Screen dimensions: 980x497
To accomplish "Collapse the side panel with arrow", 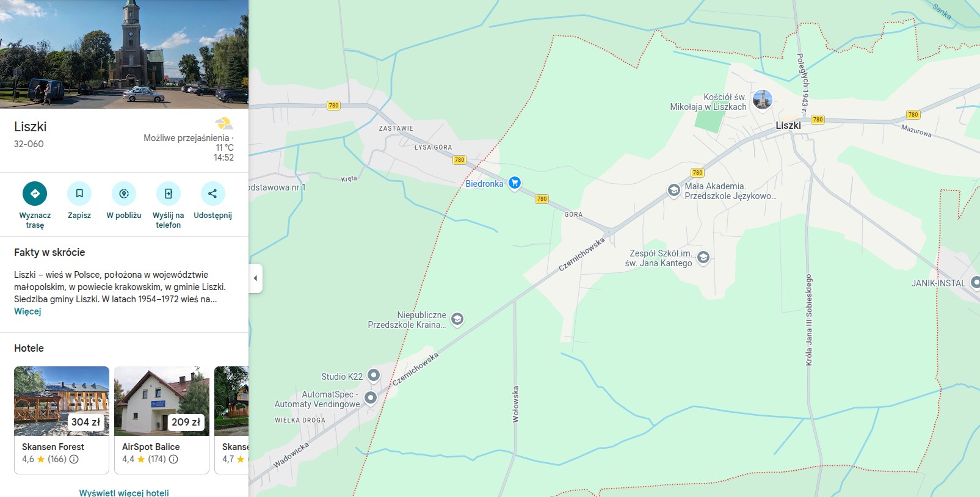I will pos(255,278).
